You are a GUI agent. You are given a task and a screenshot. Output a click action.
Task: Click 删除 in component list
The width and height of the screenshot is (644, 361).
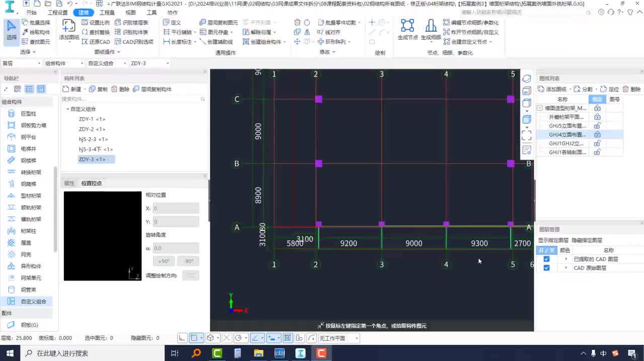[x=121, y=89]
